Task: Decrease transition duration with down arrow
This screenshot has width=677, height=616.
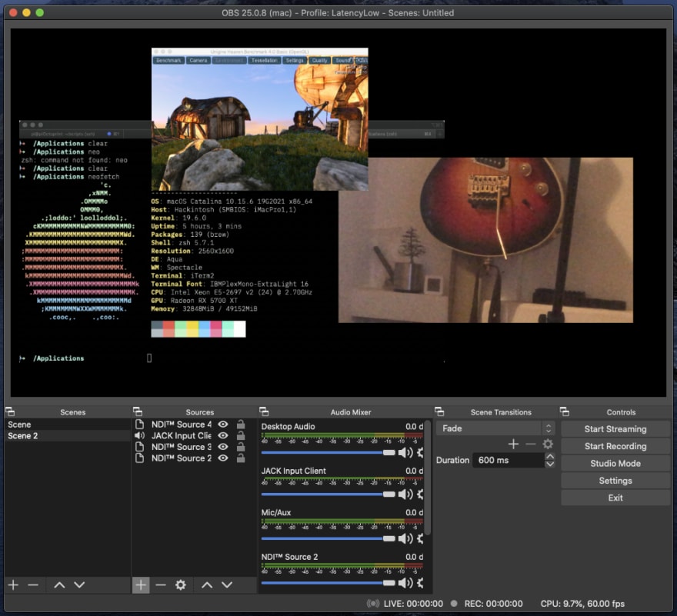Action: [x=549, y=464]
